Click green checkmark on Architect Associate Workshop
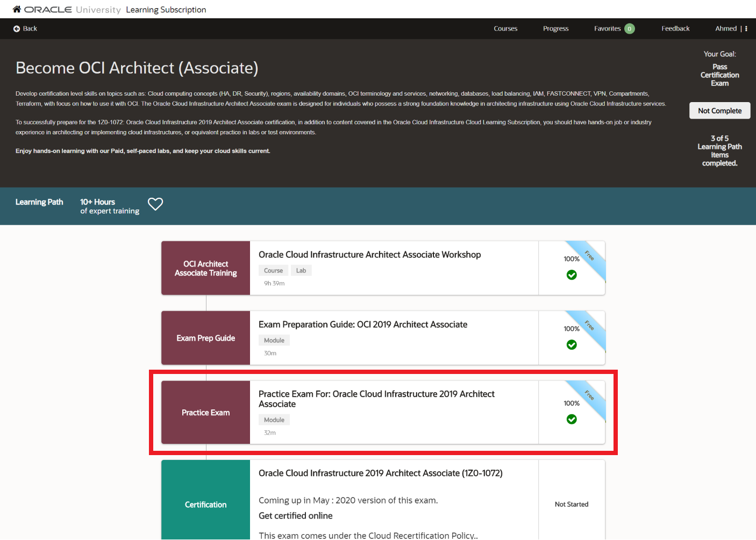 (572, 275)
